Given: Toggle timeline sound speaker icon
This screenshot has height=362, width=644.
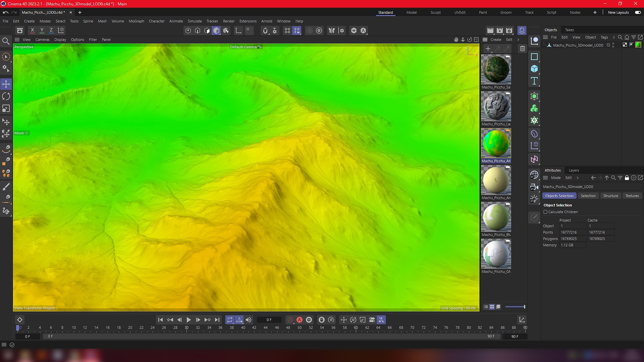Looking at the screenshot, I should tap(248, 320).
